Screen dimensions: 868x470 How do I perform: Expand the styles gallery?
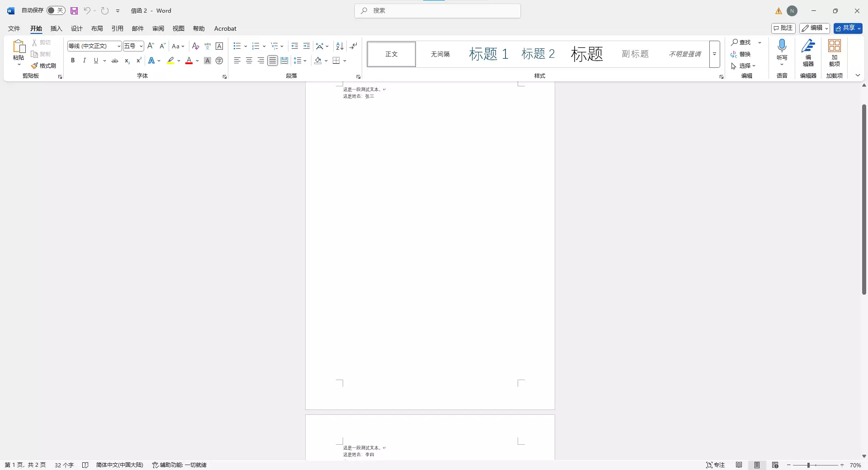714,54
